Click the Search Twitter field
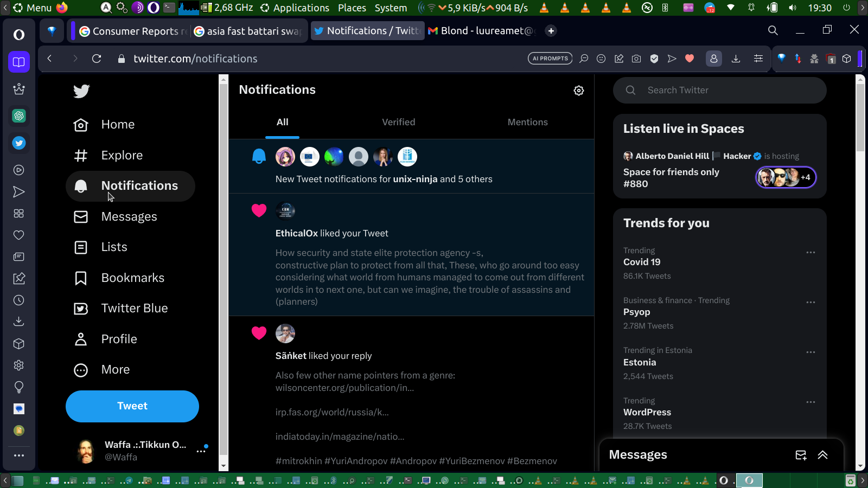 727,91
